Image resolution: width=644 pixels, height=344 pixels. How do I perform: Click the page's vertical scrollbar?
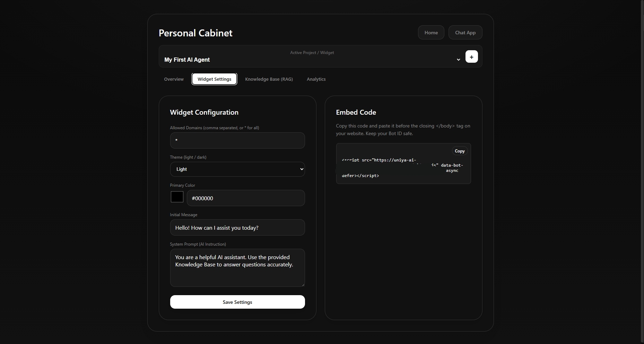click(x=642, y=139)
